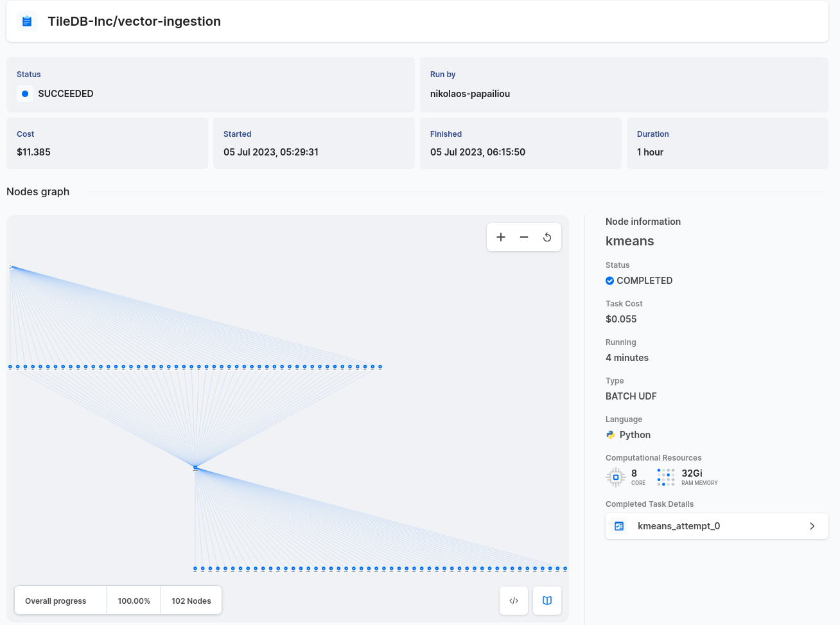The height and width of the screenshot is (625, 840).
Task: Click the kmeans_attempt_0 log icon
Action: pos(619,526)
